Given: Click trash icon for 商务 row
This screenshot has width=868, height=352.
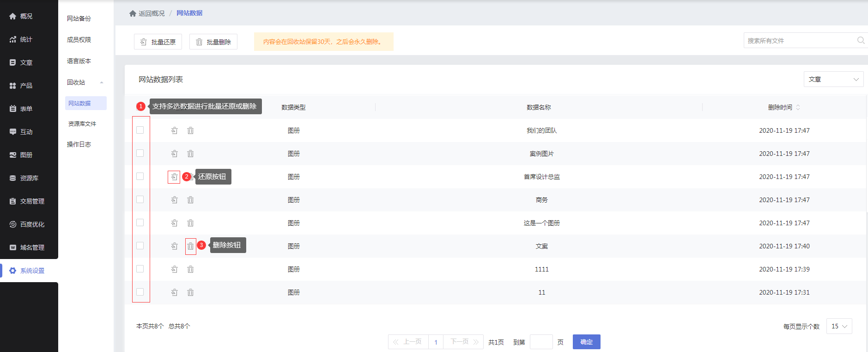Looking at the screenshot, I should pos(190,200).
